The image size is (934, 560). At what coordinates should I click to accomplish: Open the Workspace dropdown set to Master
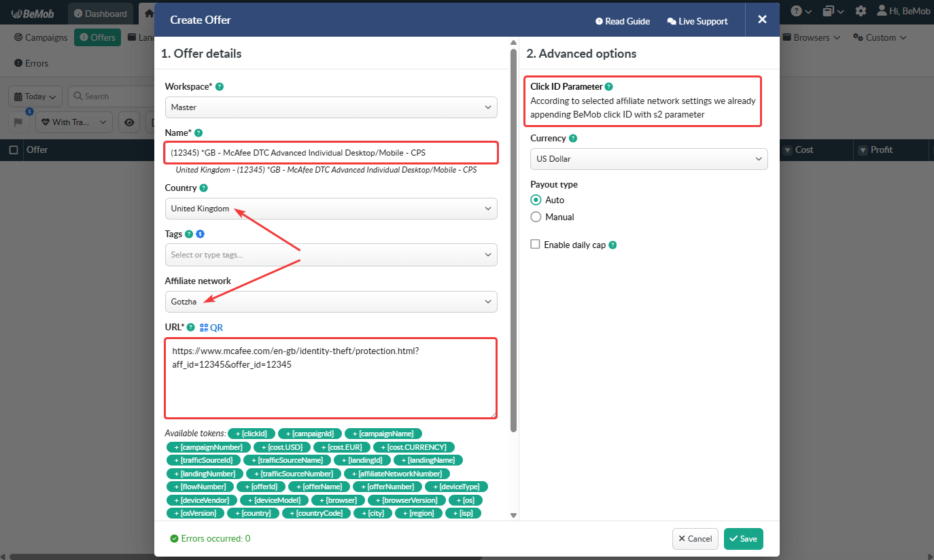pyautogui.click(x=331, y=107)
